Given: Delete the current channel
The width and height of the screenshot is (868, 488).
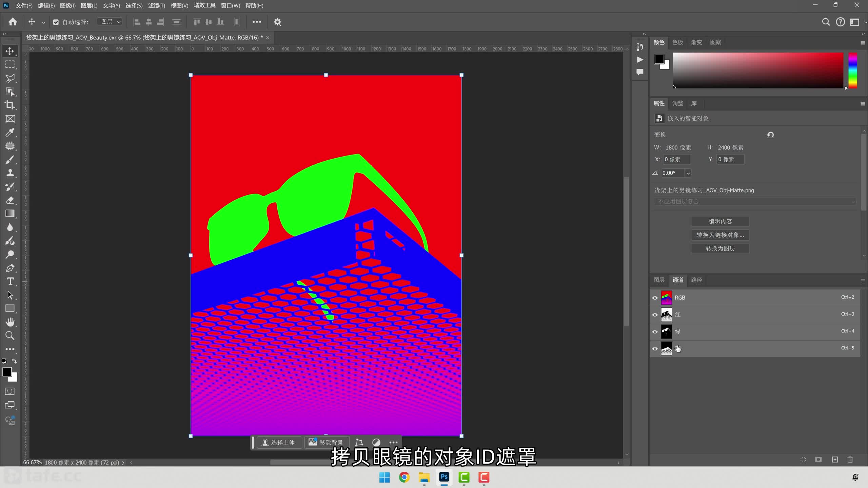Looking at the screenshot, I should 850,460.
